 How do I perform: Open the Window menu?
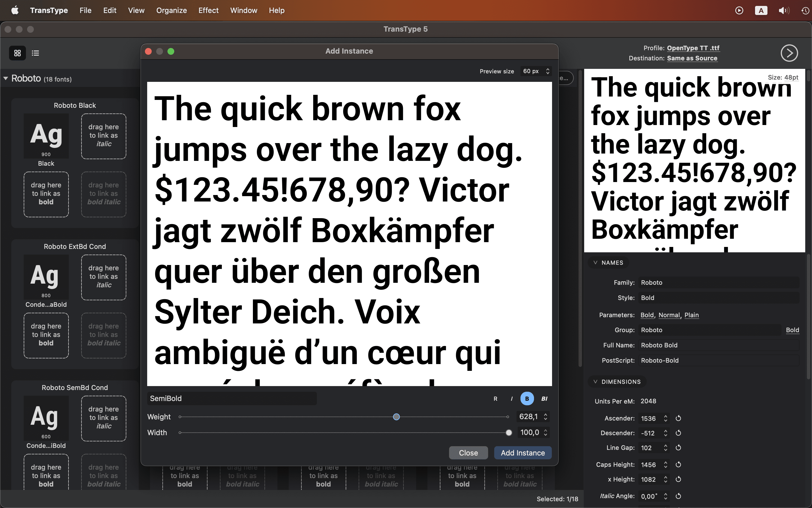244,10
